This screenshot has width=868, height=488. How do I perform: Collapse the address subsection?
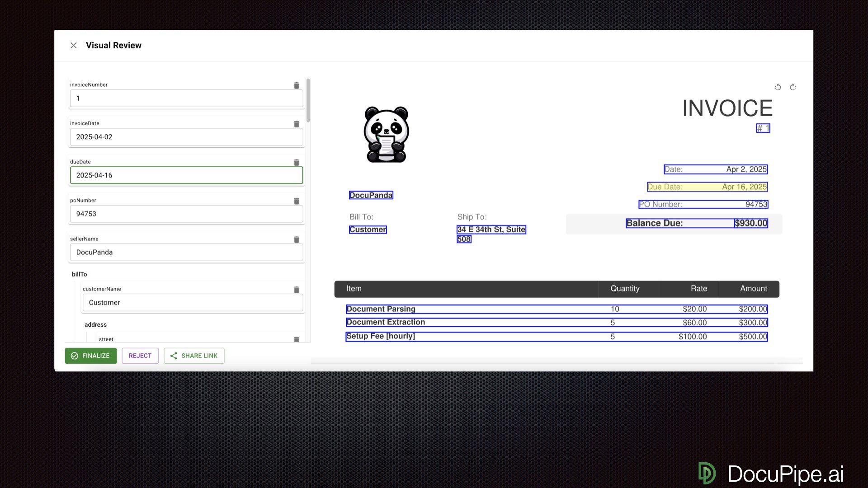(x=95, y=324)
